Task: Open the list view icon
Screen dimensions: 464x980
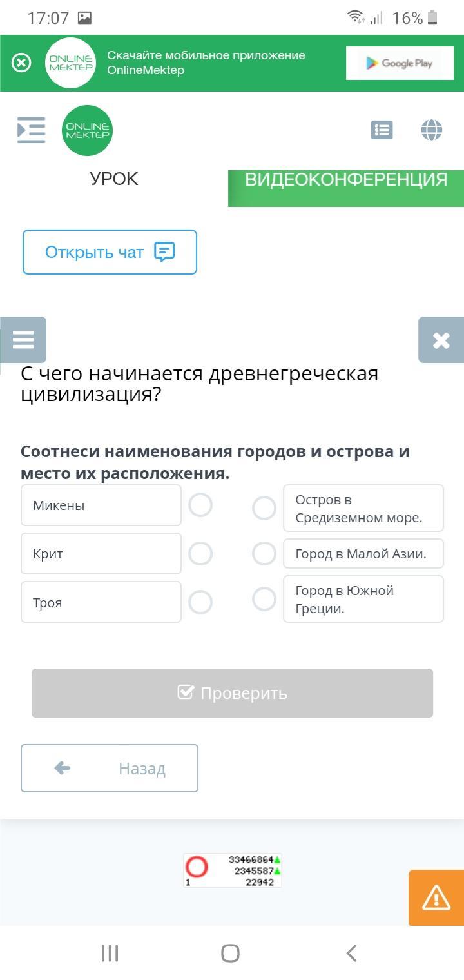Action: pos(382,130)
